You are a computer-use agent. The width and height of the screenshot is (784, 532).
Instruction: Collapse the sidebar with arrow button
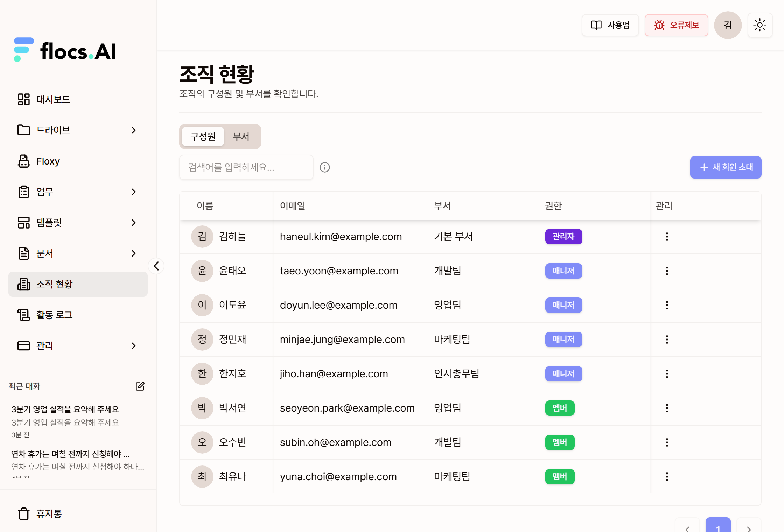(x=156, y=266)
